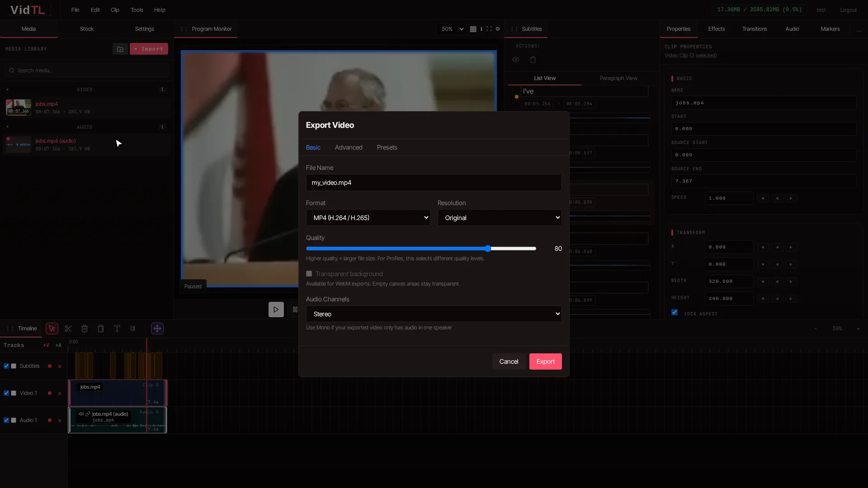This screenshot has width=868, height=488.
Task: Click the Cancel button in Export dialog
Action: 509,362
